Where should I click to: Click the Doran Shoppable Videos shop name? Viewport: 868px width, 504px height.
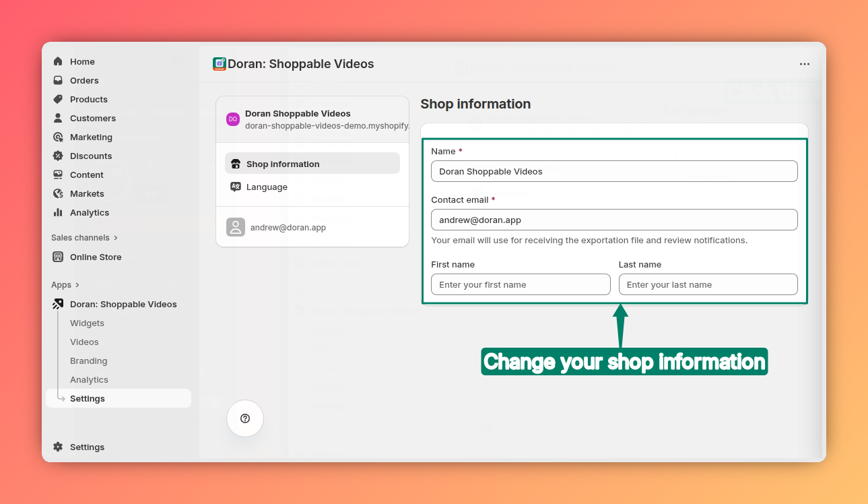tap(298, 113)
